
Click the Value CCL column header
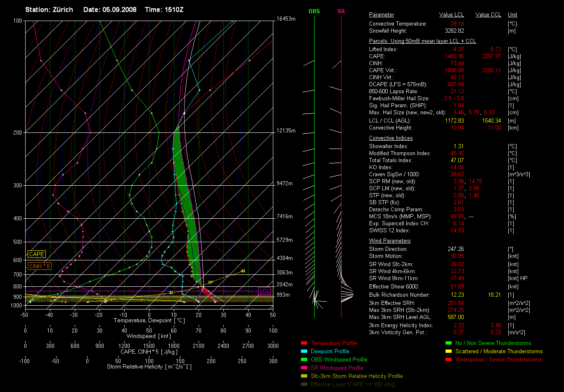488,15
